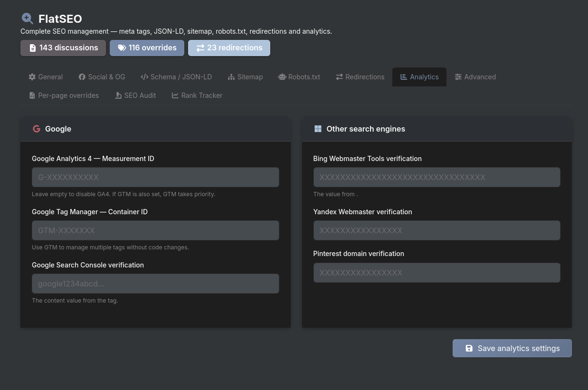Click the FlatSEO magnifier logo icon

pos(28,19)
